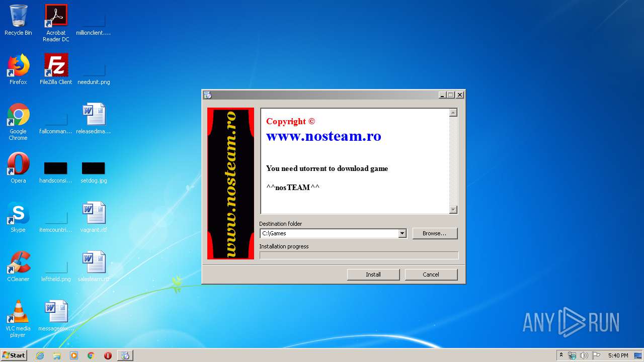Image resolution: width=644 pixels, height=362 pixels.
Task: Show hidden tray icons arrow
Action: tap(561, 355)
